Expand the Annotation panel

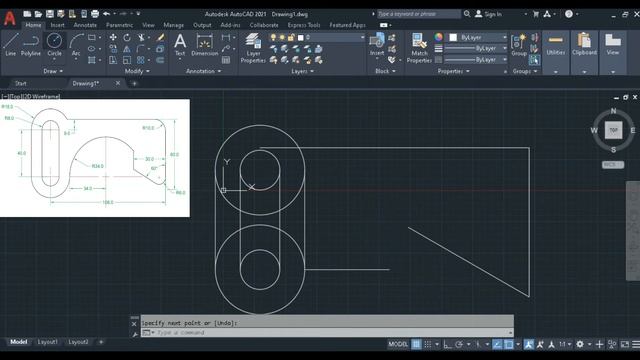(204, 71)
